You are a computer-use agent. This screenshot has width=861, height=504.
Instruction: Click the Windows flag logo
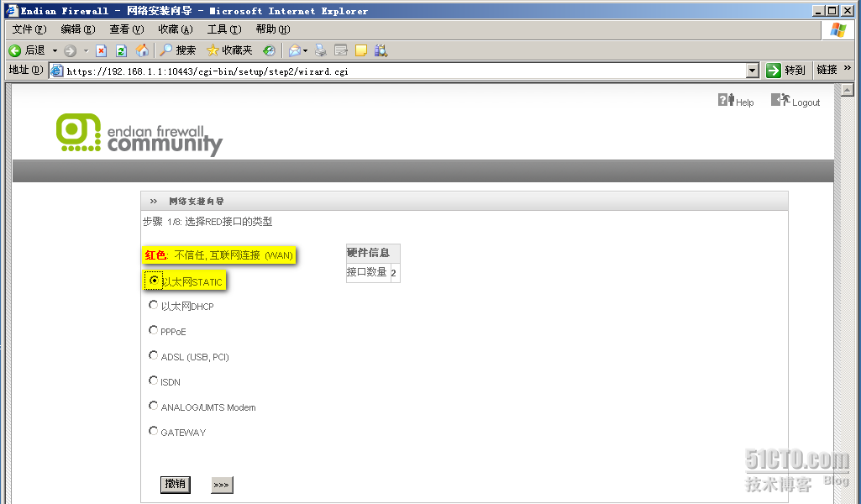[x=838, y=30]
